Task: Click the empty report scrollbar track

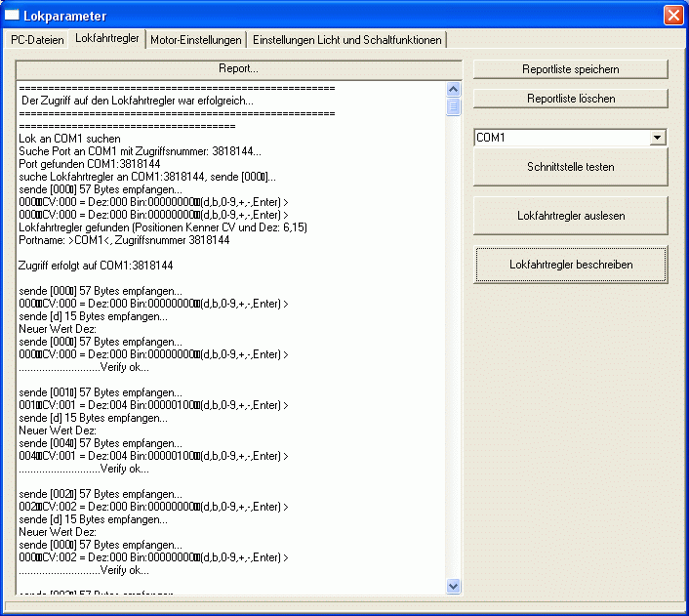Action: (x=454, y=342)
